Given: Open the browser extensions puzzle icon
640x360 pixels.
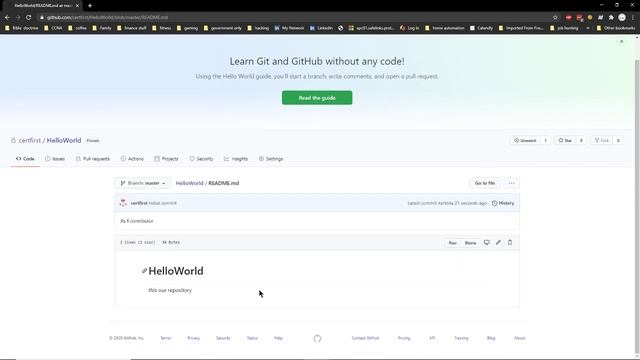Looking at the screenshot, I should pyautogui.click(x=611, y=18).
